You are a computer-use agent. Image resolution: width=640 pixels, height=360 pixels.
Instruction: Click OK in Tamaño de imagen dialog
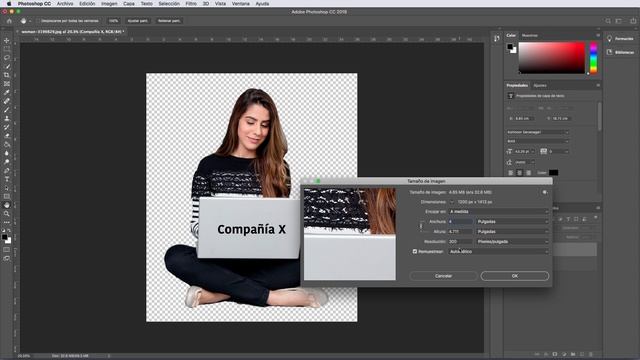(x=515, y=276)
